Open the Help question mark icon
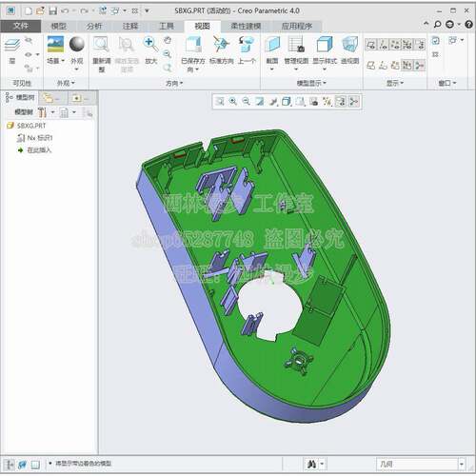The width and height of the screenshot is (476, 476). [x=468, y=24]
